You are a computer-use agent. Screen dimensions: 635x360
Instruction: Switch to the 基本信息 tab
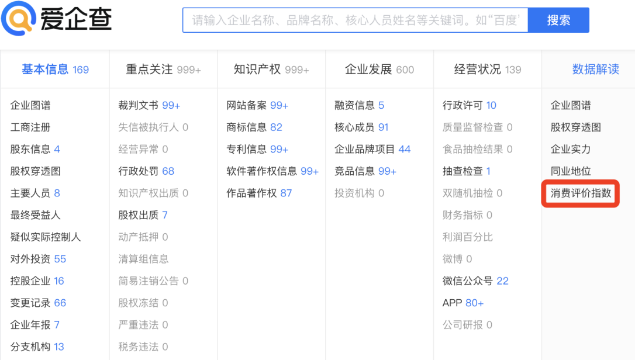pyautogui.click(x=55, y=69)
